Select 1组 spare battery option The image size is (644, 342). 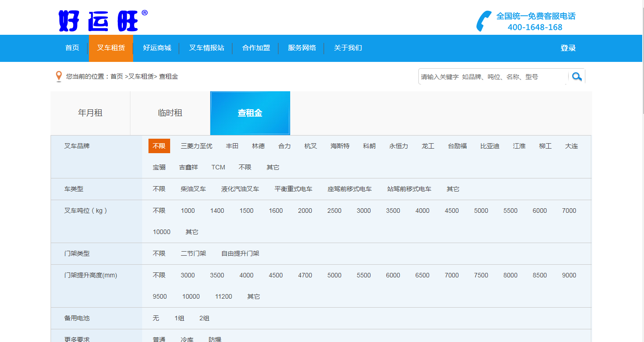tap(180, 318)
